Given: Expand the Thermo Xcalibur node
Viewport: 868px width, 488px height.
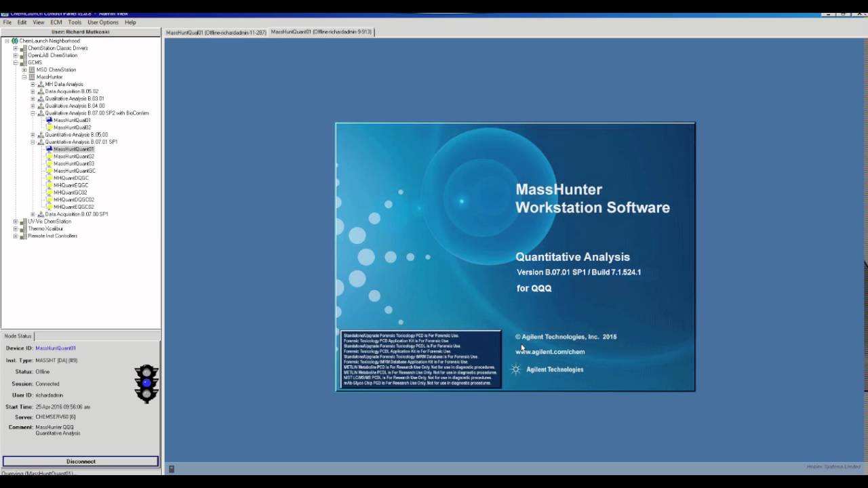Looking at the screenshot, I should click(16, 229).
